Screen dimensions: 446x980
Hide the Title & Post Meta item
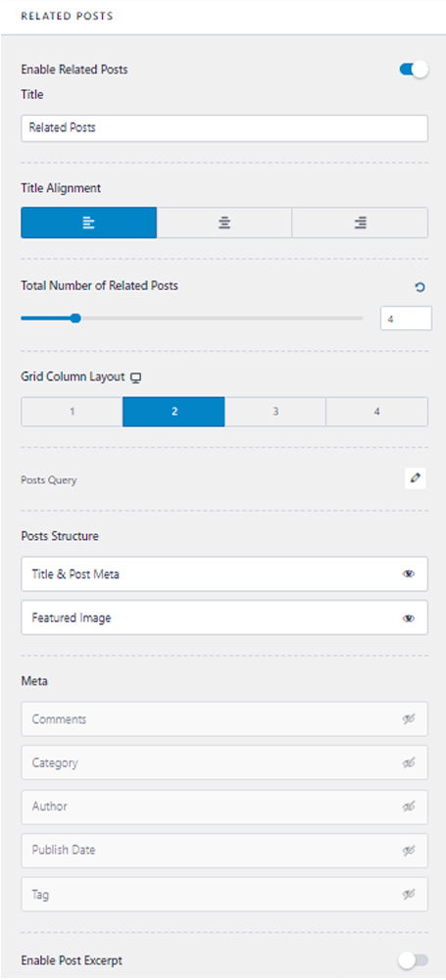point(409,573)
